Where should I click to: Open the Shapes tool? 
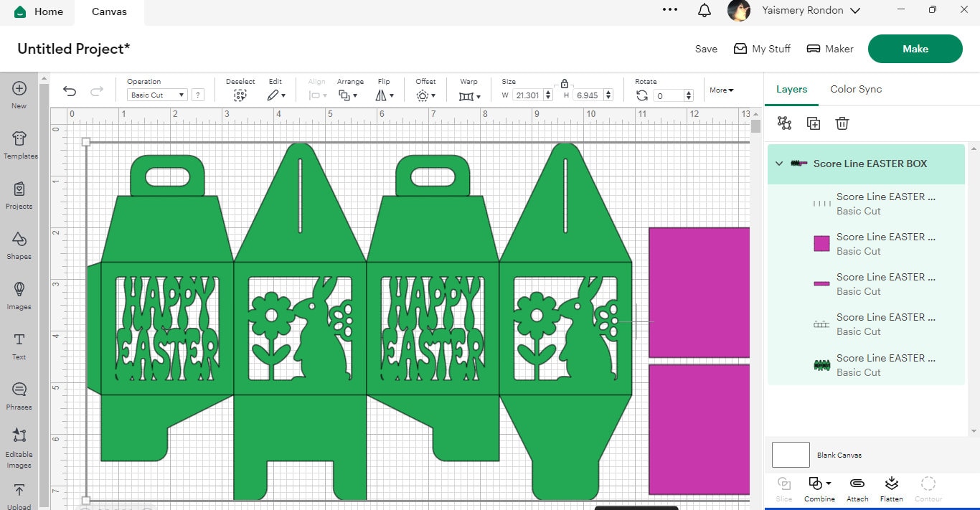click(x=19, y=244)
